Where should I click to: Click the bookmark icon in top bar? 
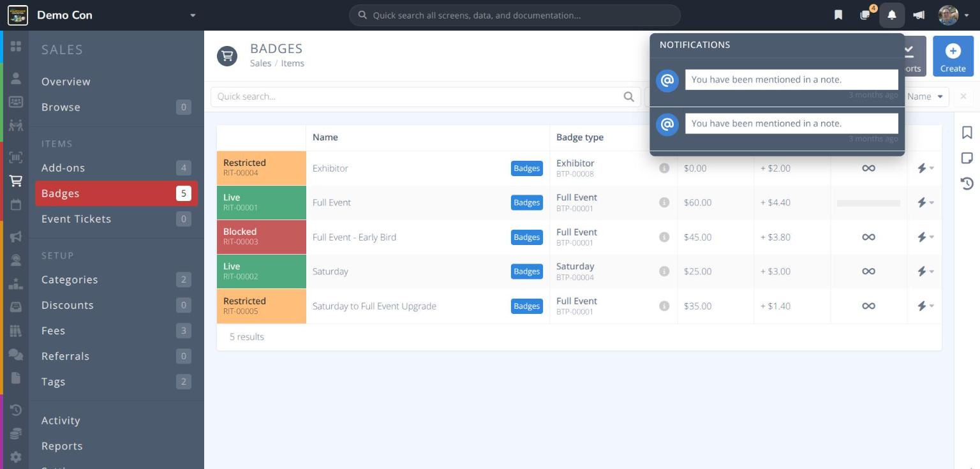tap(838, 15)
